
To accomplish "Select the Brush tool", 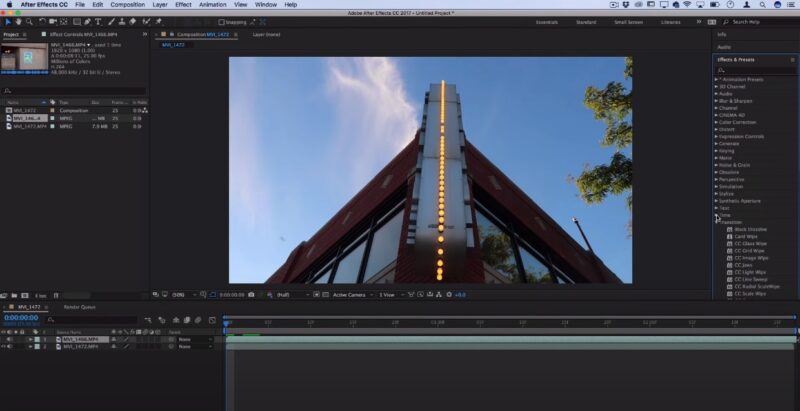I will [x=111, y=22].
